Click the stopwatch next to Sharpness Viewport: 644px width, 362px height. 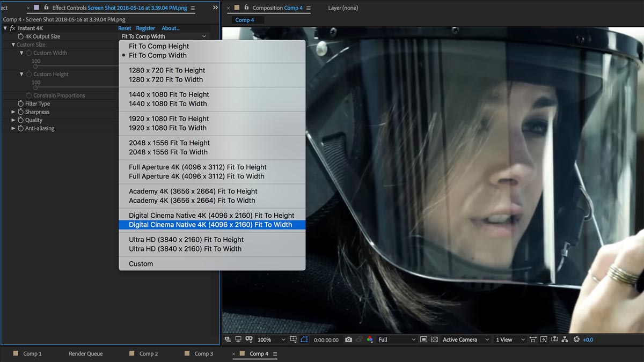[x=21, y=112]
